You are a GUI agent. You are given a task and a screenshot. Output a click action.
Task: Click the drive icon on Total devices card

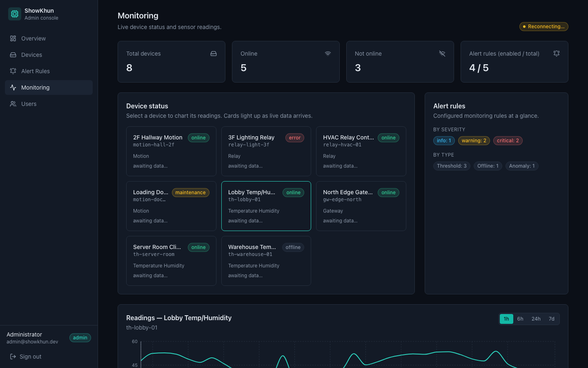tap(214, 54)
